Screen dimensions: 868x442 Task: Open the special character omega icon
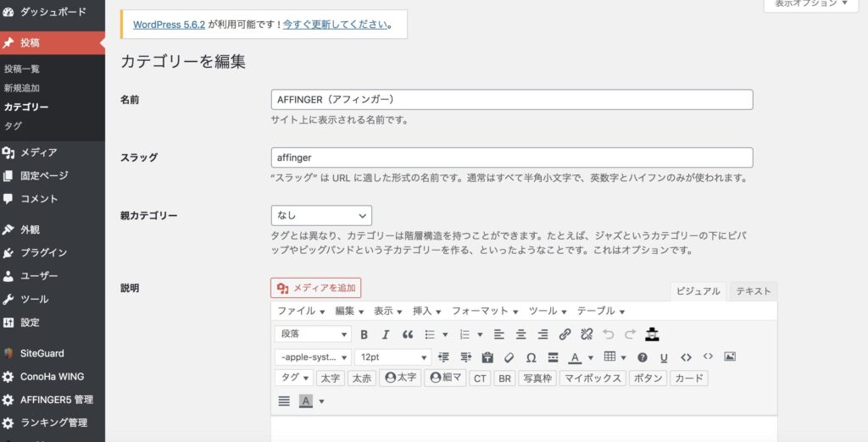[x=531, y=356]
